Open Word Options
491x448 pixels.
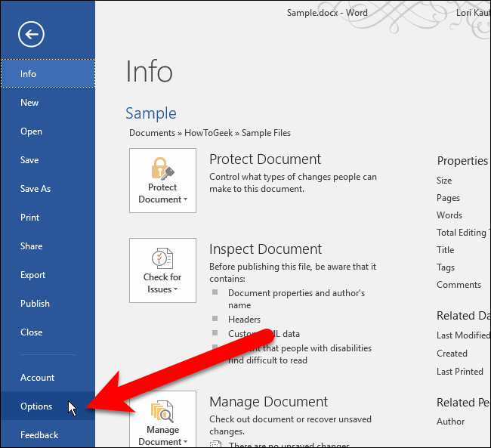click(48, 406)
